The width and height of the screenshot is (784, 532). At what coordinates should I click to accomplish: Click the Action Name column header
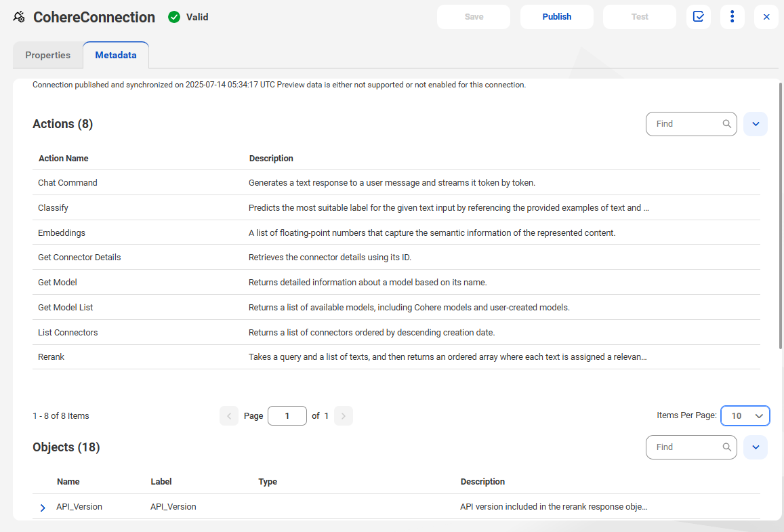click(64, 159)
